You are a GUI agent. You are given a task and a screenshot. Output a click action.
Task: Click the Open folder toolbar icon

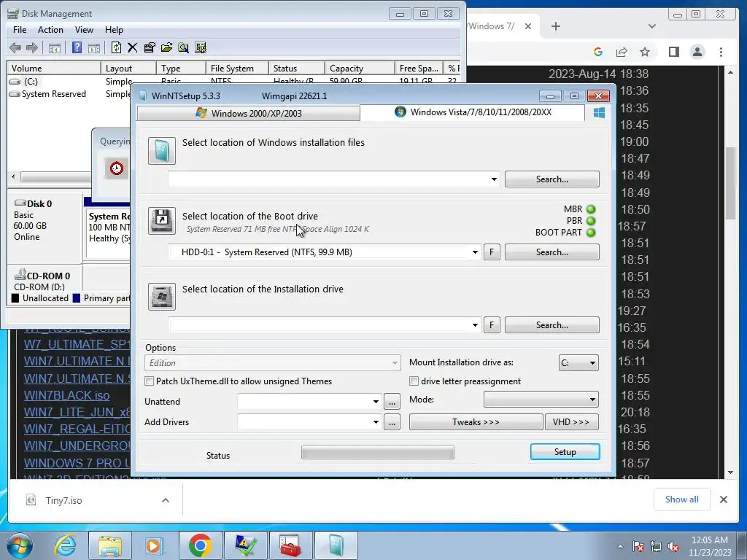click(x=166, y=47)
